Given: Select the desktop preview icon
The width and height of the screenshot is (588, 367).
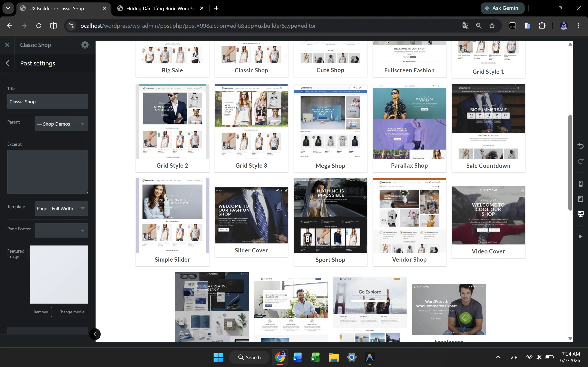Looking at the screenshot, I should [x=580, y=214].
